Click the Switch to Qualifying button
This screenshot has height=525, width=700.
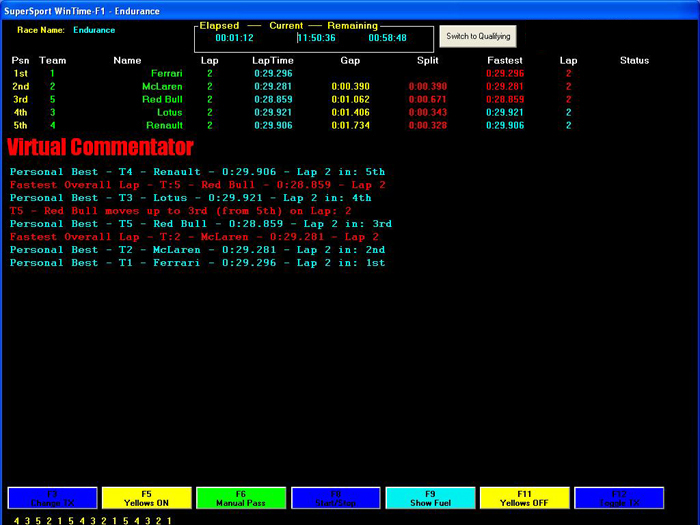tap(478, 36)
